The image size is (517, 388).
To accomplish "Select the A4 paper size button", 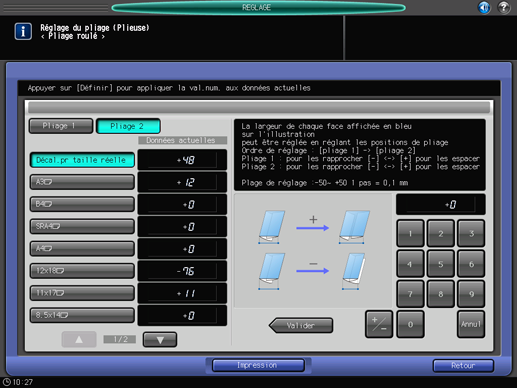I will click(82, 249).
